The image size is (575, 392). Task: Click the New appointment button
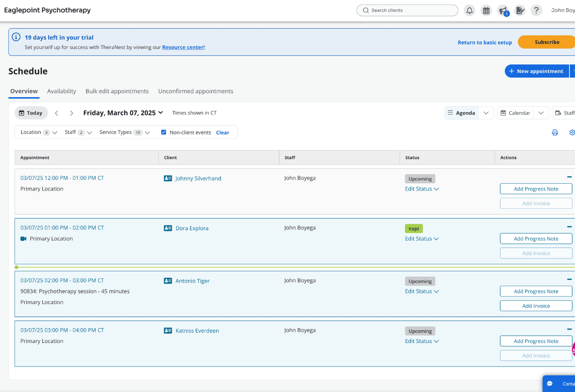[x=537, y=71]
